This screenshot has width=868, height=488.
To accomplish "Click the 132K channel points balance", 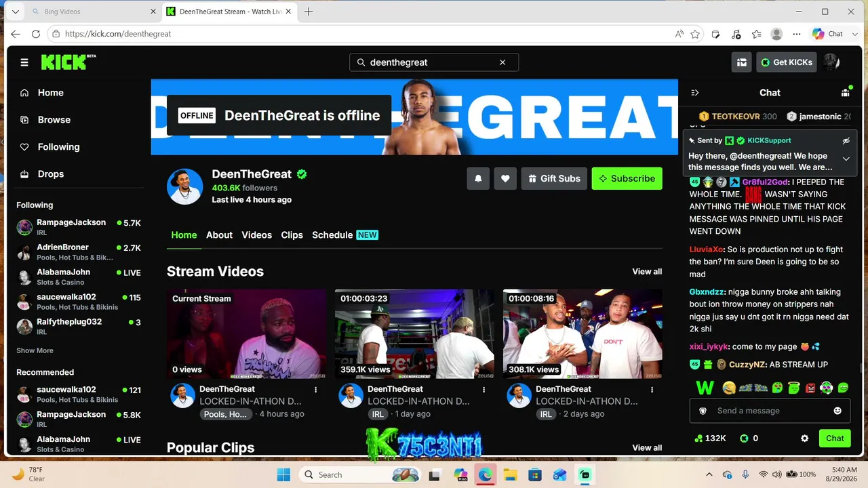I will [710, 439].
